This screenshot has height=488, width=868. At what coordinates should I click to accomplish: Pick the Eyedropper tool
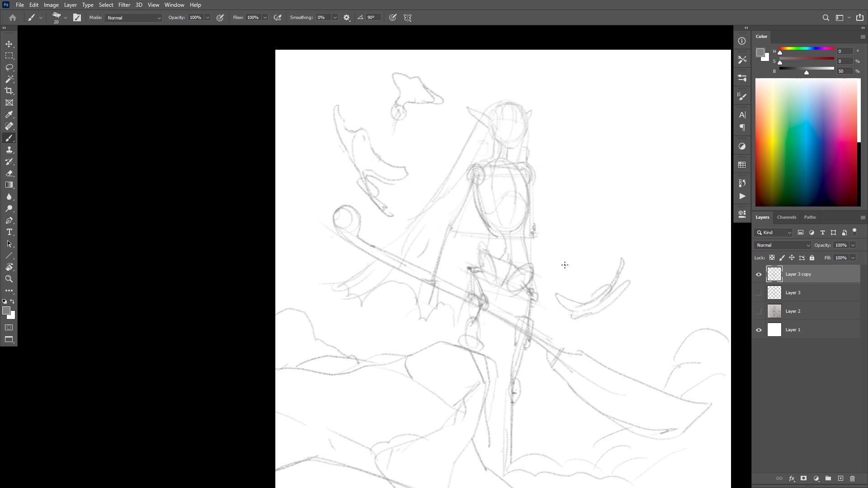(9, 114)
